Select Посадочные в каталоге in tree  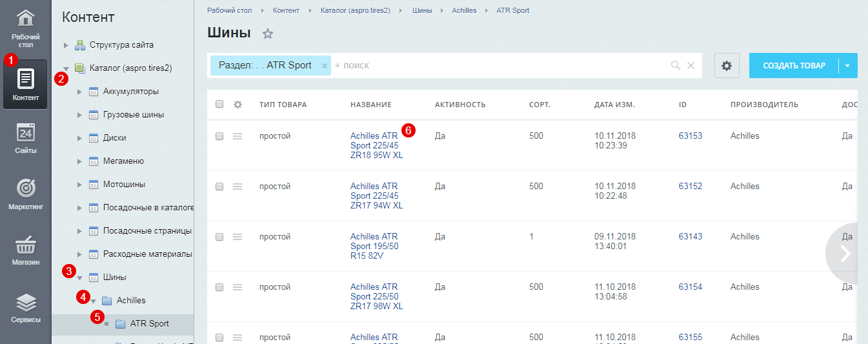point(148,208)
